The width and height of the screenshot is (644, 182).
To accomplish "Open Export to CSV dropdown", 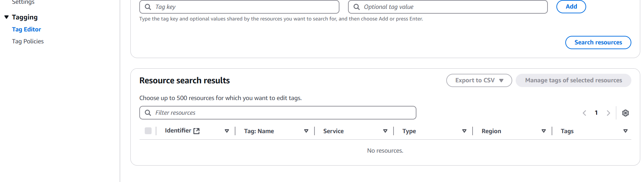I will [479, 81].
